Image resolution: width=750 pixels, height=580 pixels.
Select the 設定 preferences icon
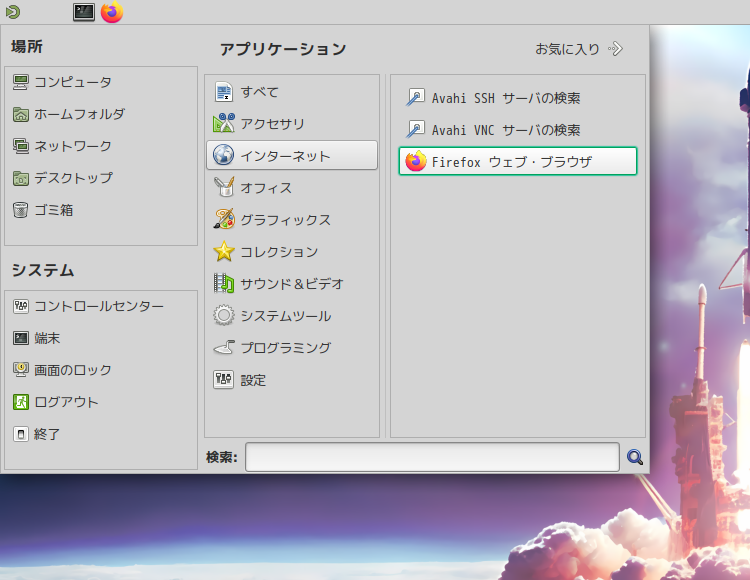(223, 380)
